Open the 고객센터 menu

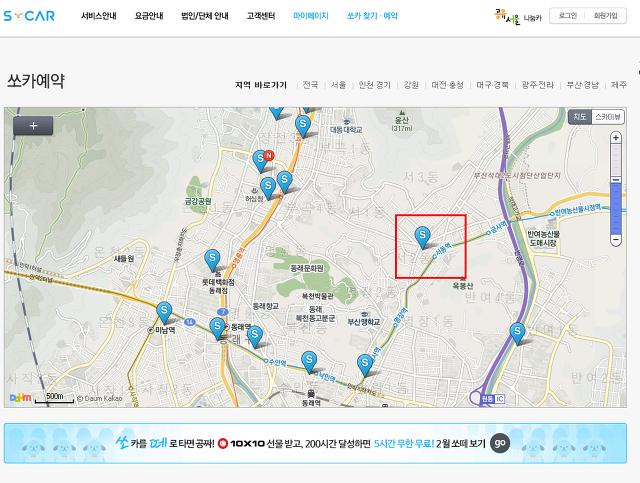point(261,16)
